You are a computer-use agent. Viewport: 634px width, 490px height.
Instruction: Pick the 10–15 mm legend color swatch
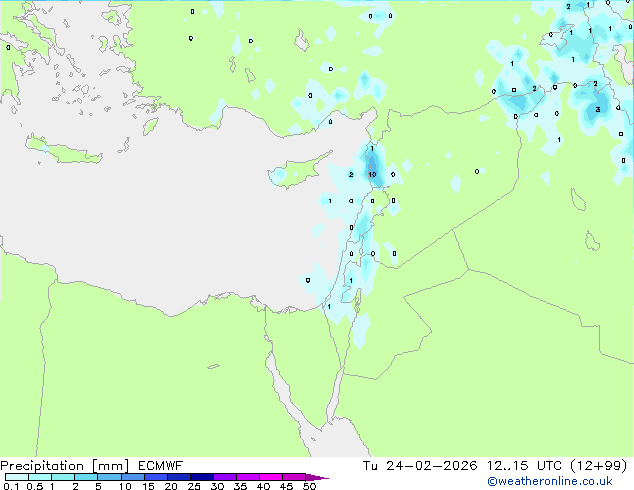coord(132,477)
